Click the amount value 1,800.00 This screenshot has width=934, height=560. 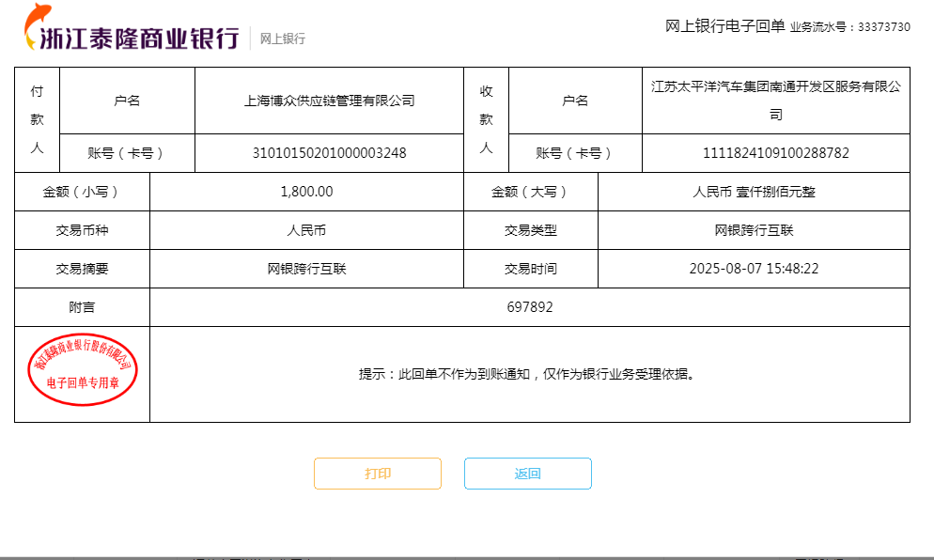306,192
